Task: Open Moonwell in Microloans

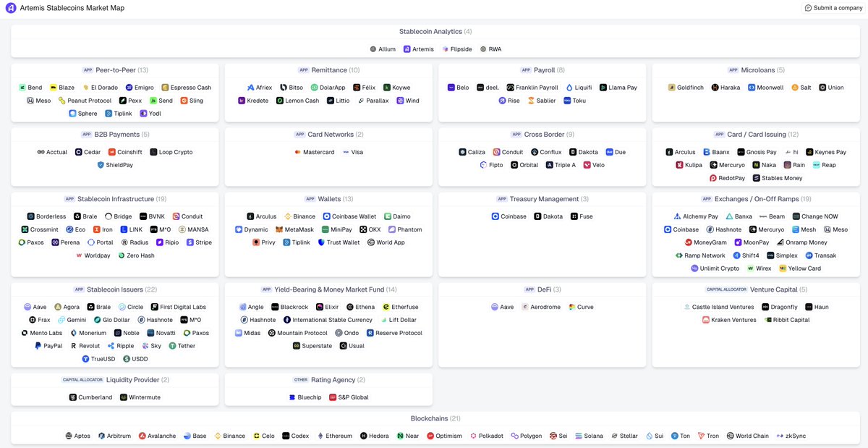Action: [765, 88]
